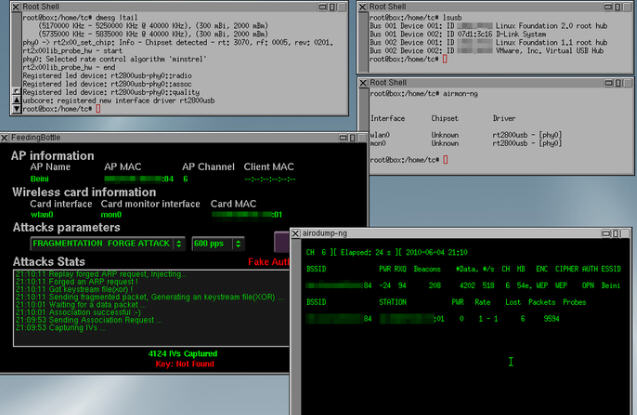
Task: Minimize the dmesg Root Shell window
Action: point(323,6)
